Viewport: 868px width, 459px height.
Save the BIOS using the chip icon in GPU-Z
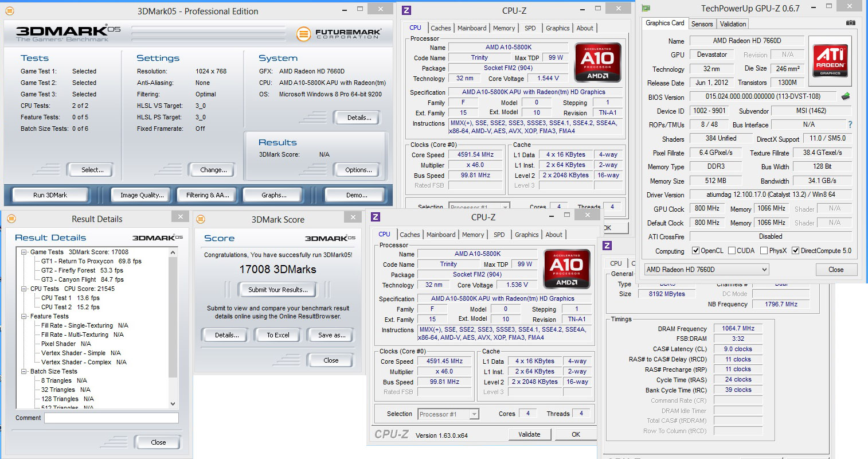[x=845, y=96]
